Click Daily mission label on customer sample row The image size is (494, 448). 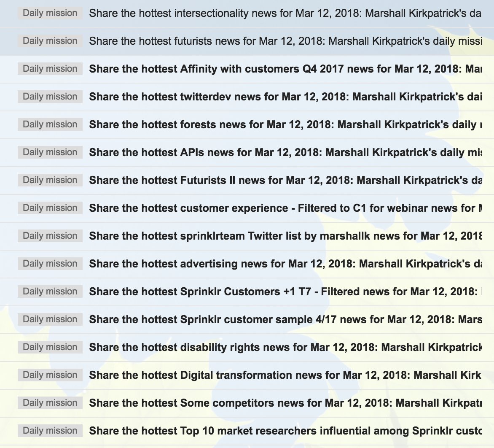[50, 319]
